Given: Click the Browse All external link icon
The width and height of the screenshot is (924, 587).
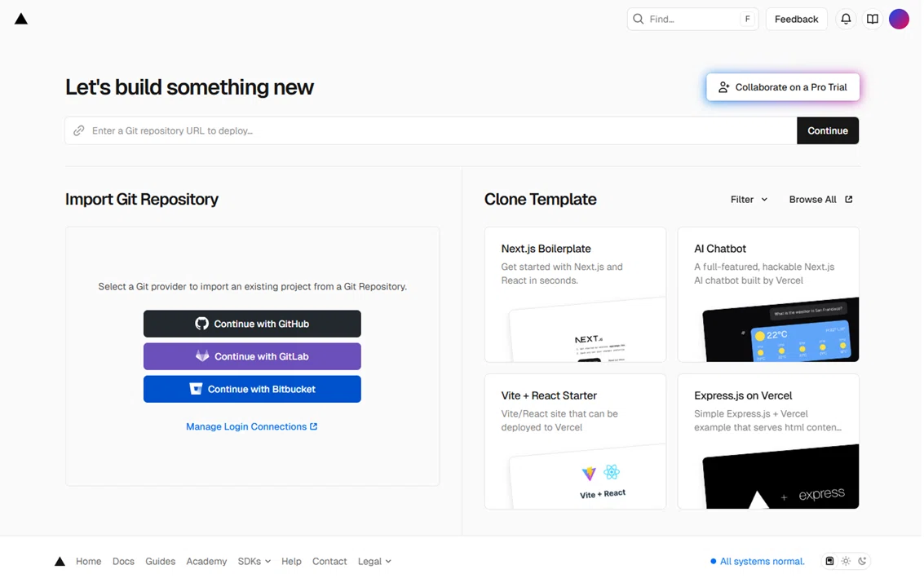Looking at the screenshot, I should click(849, 199).
